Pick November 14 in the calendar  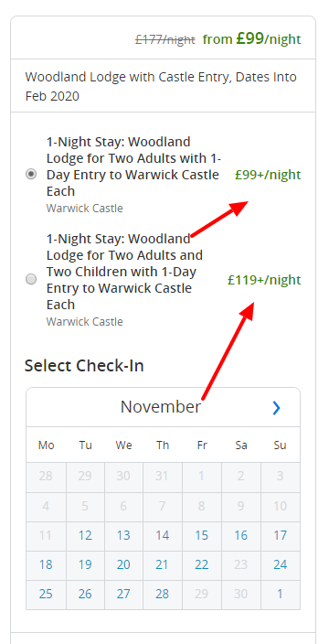(163, 535)
